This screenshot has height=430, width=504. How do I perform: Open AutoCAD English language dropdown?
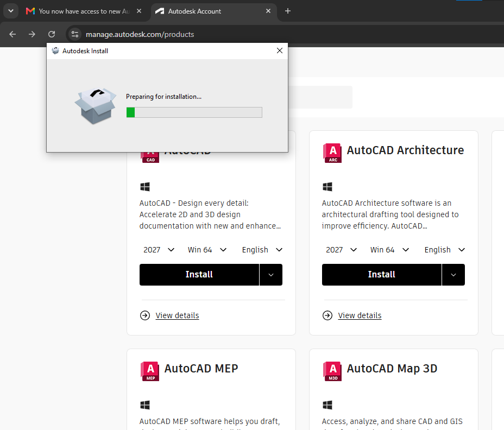point(262,250)
